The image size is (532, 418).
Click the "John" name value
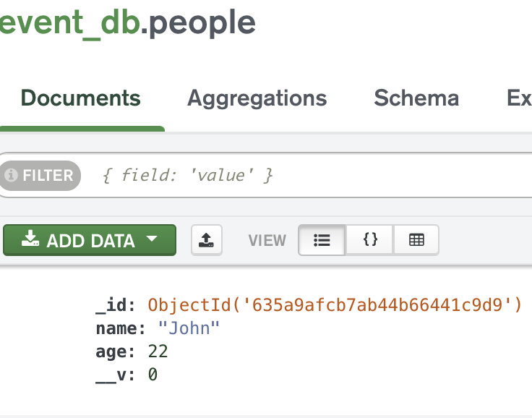pyautogui.click(x=189, y=328)
